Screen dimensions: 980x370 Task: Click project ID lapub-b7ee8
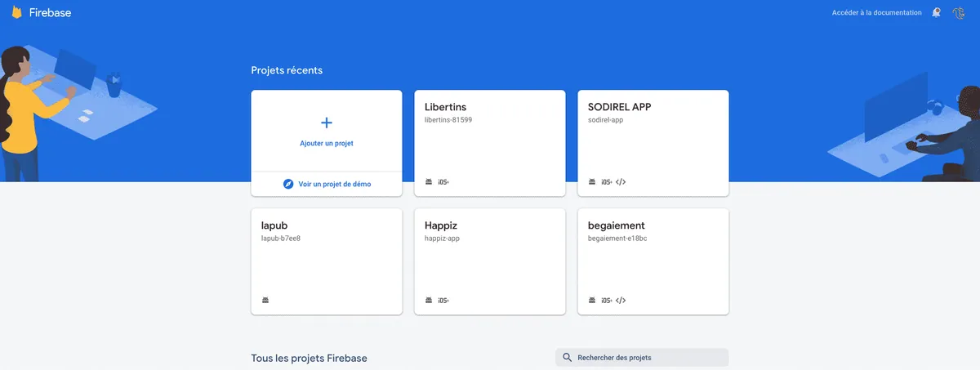click(x=281, y=238)
